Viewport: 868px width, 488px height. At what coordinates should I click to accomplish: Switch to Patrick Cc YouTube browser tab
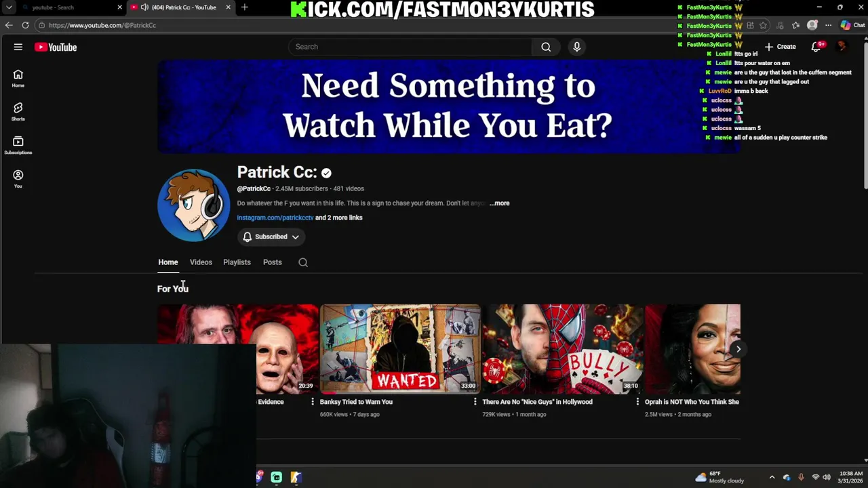181,7
